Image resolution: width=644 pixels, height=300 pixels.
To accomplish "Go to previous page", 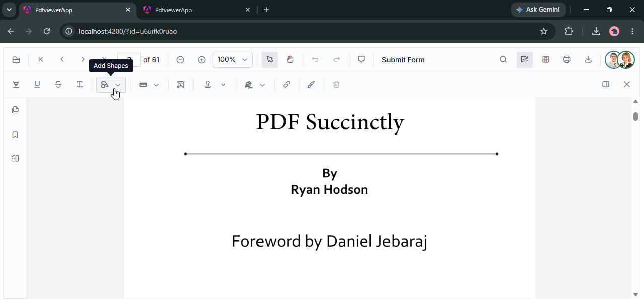I will coord(62,59).
